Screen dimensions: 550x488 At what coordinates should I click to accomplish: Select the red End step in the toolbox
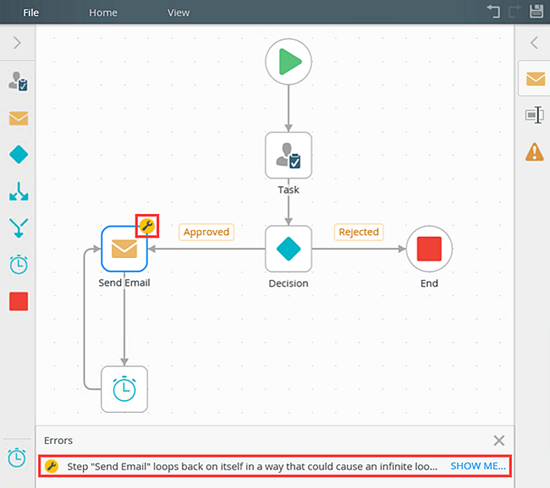tap(19, 301)
